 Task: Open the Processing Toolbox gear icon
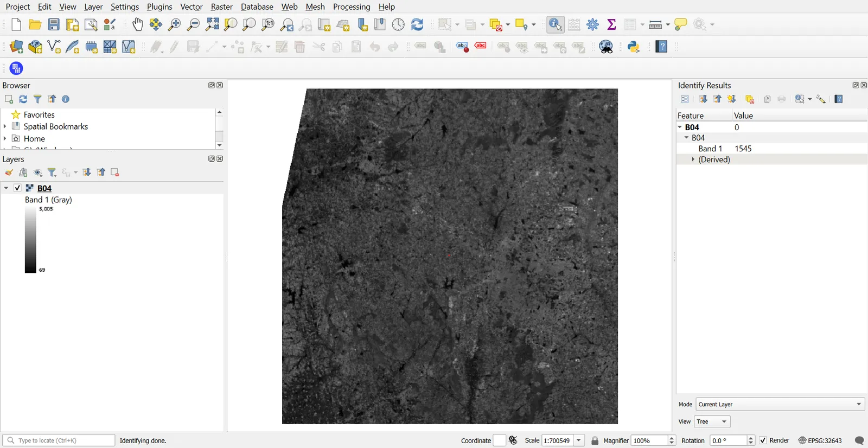[x=593, y=24]
